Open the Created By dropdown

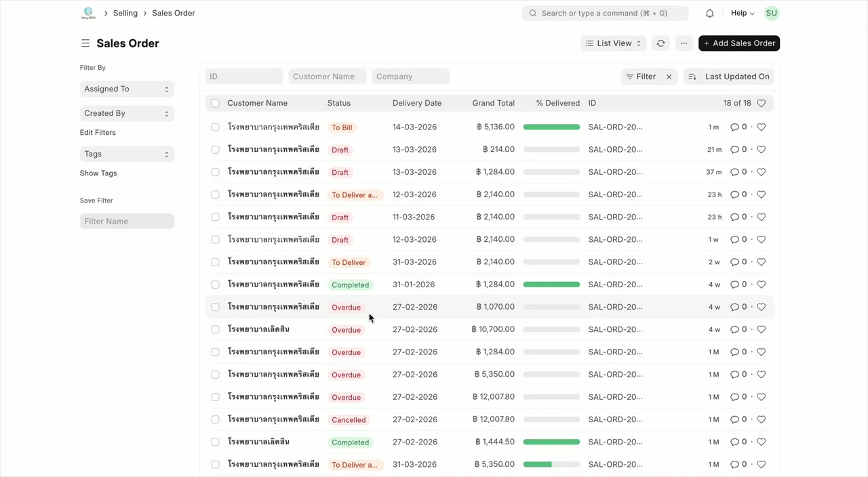pos(127,113)
